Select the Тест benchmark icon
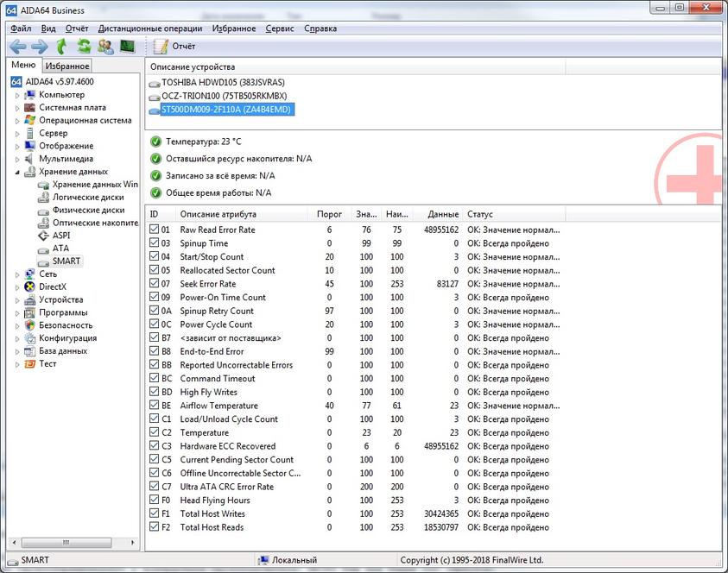Viewport: 728px width, 573px height. [30, 364]
